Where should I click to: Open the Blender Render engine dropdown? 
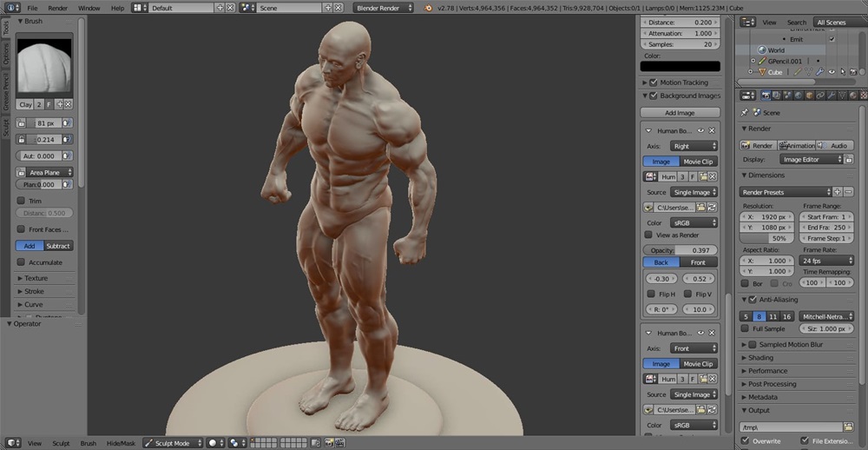pyautogui.click(x=383, y=8)
